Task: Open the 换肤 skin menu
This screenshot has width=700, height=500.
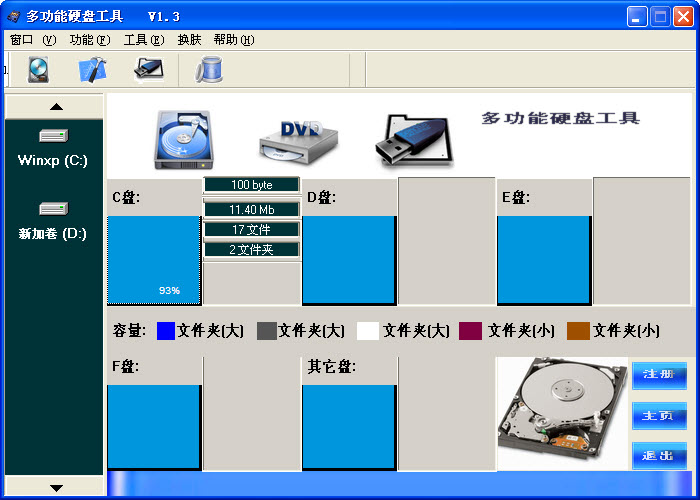Action: 189,40
